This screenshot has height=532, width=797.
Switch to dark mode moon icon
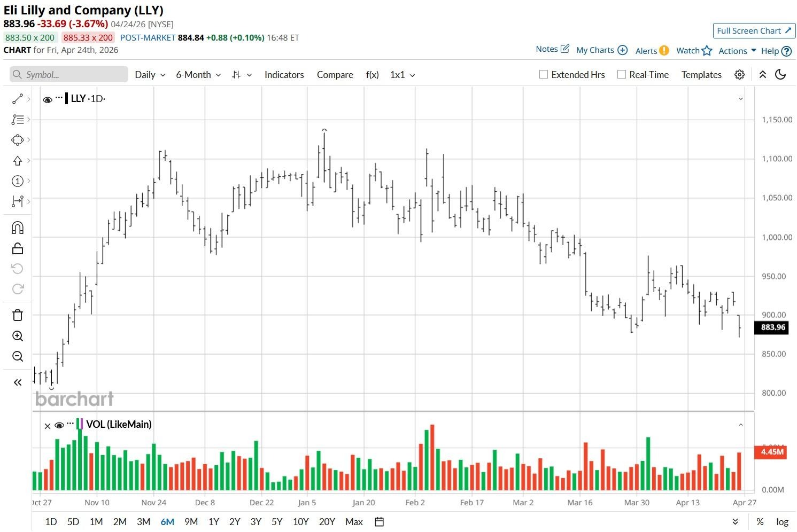tap(780, 75)
